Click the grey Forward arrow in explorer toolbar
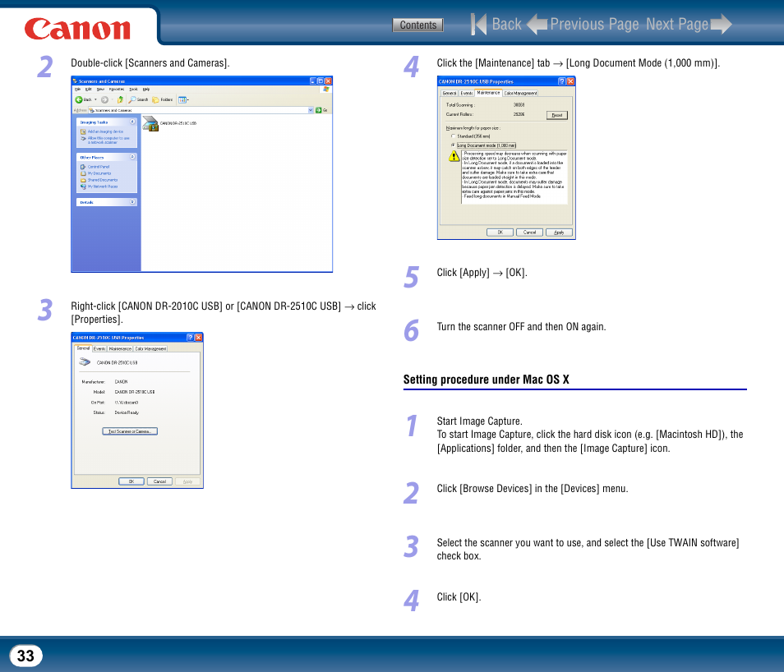784x672 pixels. coord(104,99)
